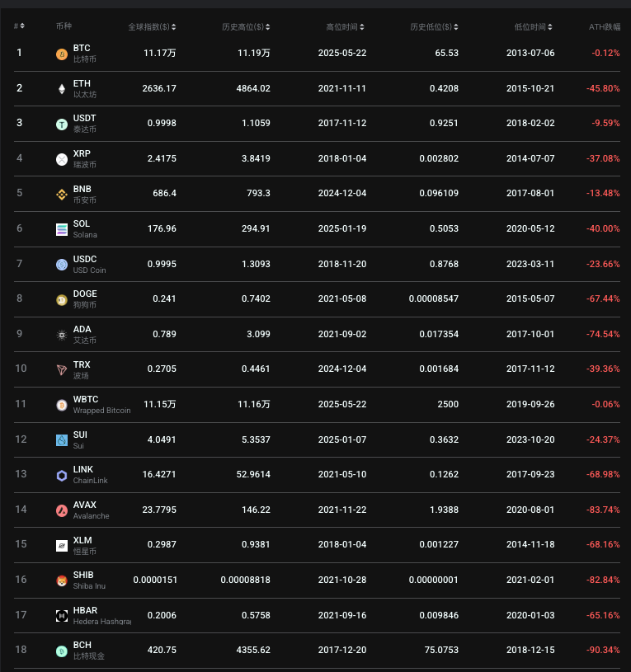
Task: Sort by 低位时间 column header
Action: (x=533, y=27)
